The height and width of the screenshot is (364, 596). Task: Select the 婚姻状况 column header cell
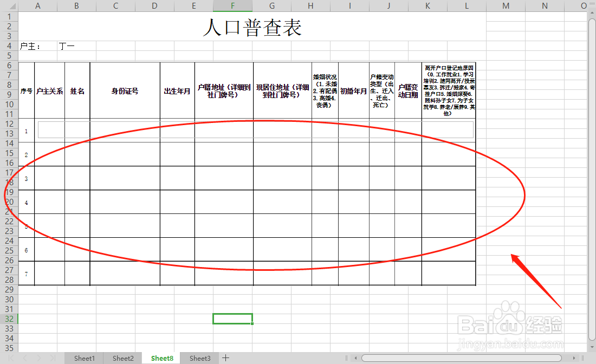coord(325,91)
